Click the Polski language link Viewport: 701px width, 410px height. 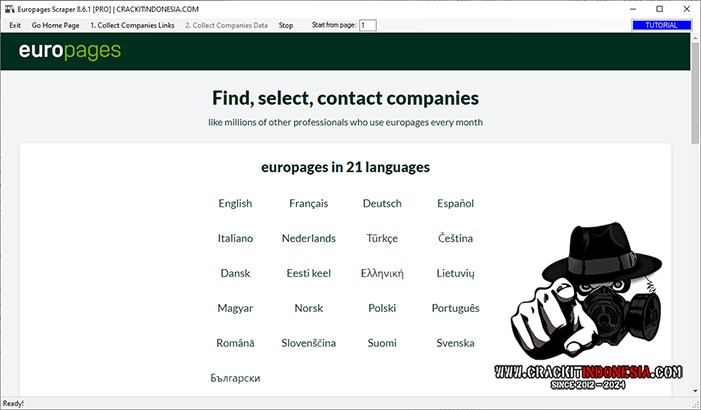coord(382,309)
